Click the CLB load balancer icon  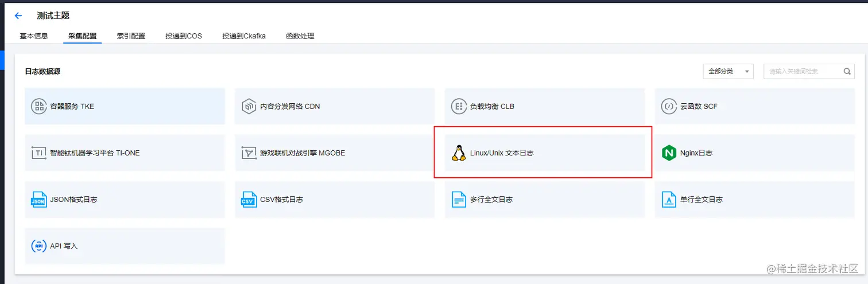click(x=459, y=106)
